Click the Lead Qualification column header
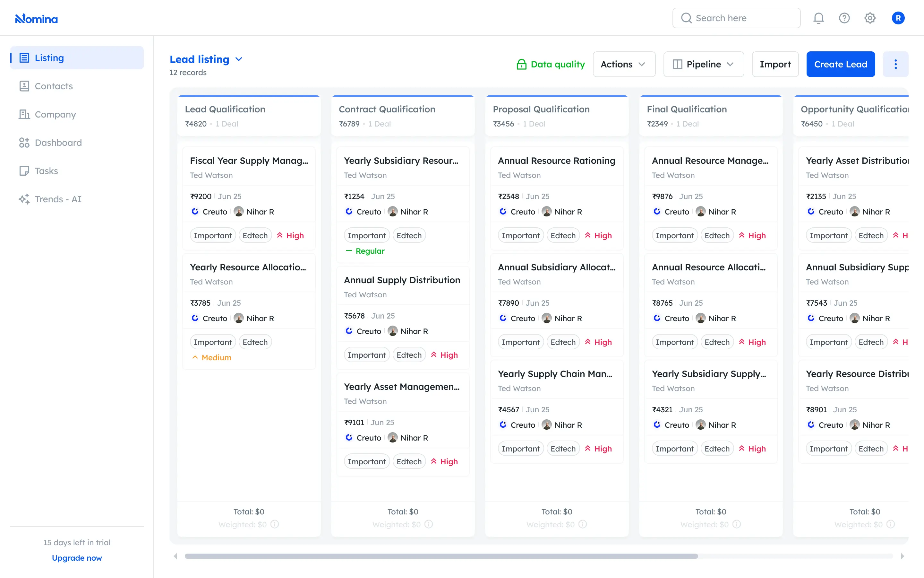Image resolution: width=924 pixels, height=578 pixels. point(249,116)
